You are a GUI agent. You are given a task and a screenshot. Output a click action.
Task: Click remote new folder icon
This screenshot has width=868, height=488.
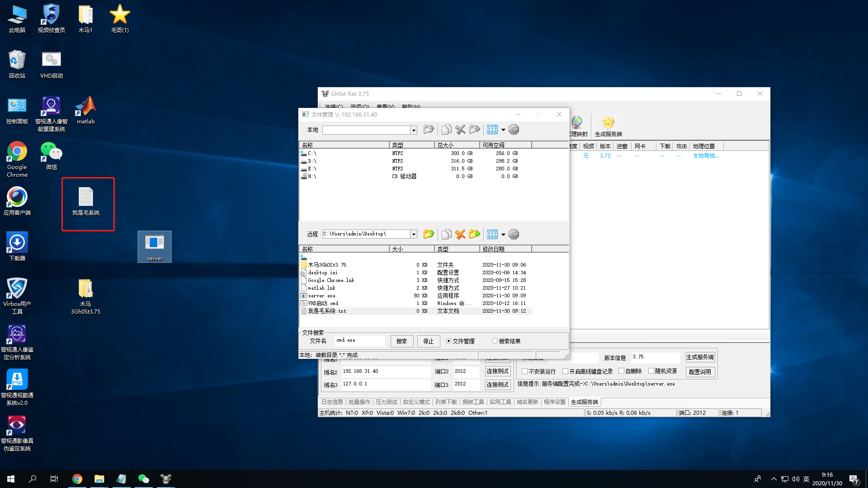click(x=474, y=234)
